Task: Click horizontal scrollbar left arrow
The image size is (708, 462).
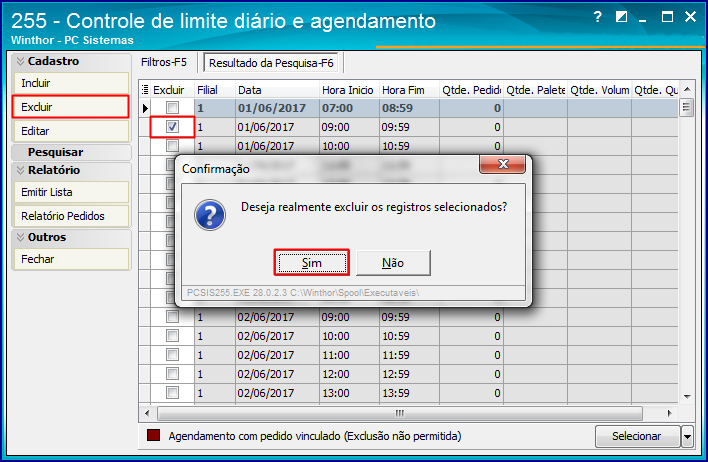Action: tap(147, 413)
